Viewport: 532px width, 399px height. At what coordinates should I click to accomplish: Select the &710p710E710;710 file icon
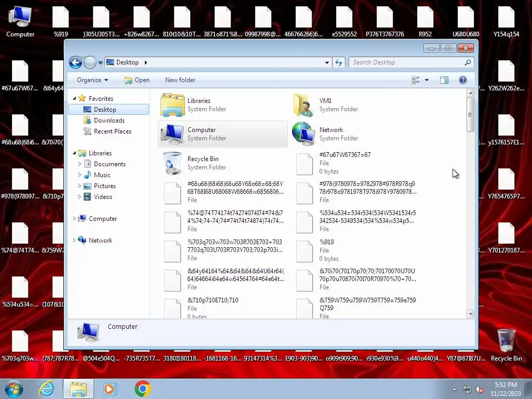tap(172, 309)
